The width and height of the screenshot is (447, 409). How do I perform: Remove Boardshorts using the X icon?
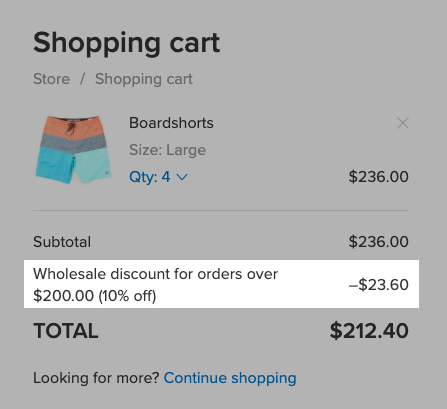click(403, 123)
